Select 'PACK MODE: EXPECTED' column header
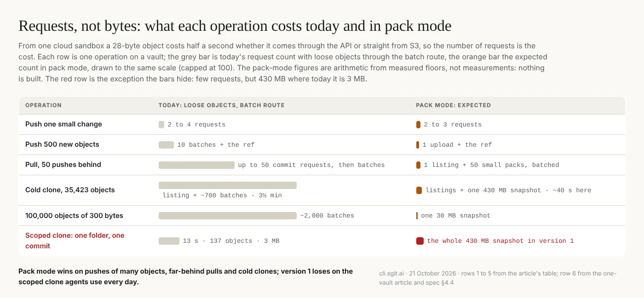This screenshot has height=298, width=644. (x=453, y=105)
